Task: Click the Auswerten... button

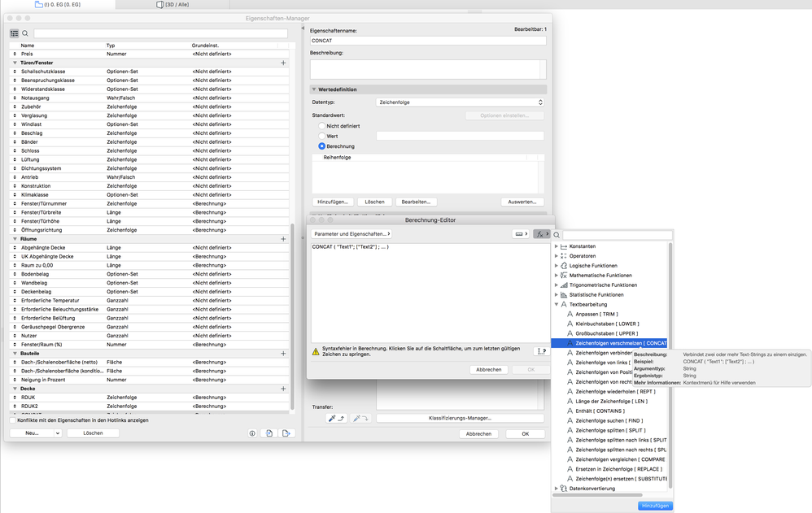Action: [522, 202]
